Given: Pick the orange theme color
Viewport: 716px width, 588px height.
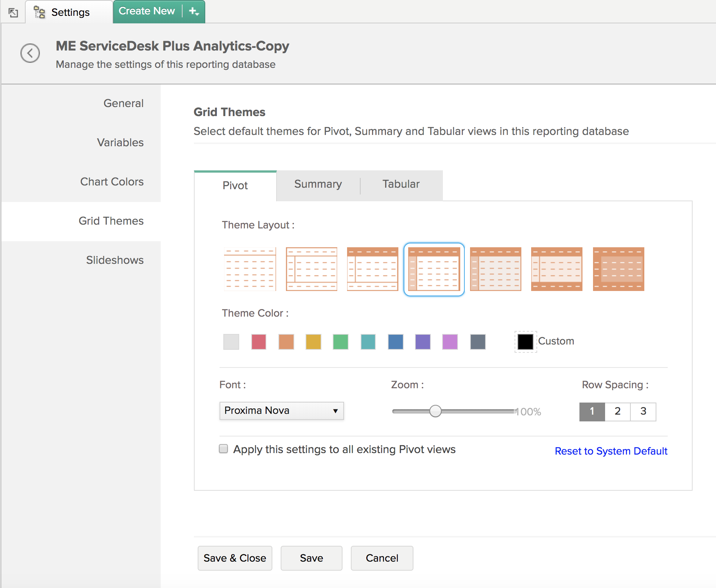Looking at the screenshot, I should tap(286, 342).
